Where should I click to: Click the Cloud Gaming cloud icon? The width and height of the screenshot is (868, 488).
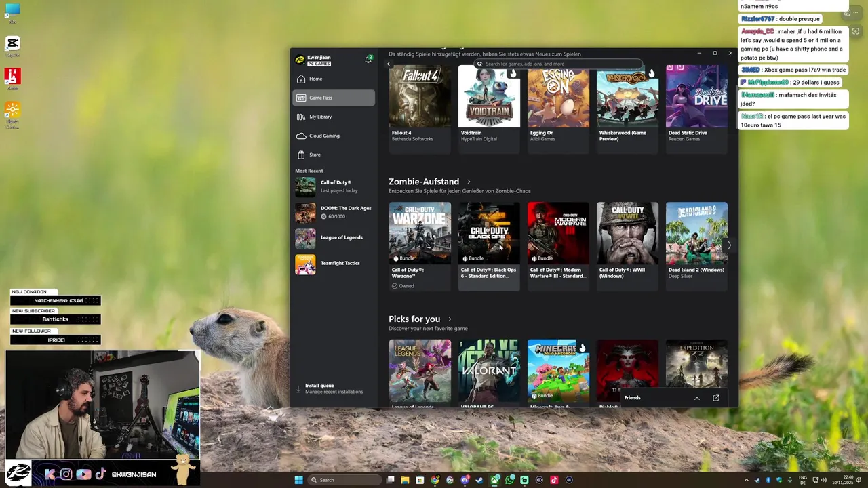click(x=301, y=136)
